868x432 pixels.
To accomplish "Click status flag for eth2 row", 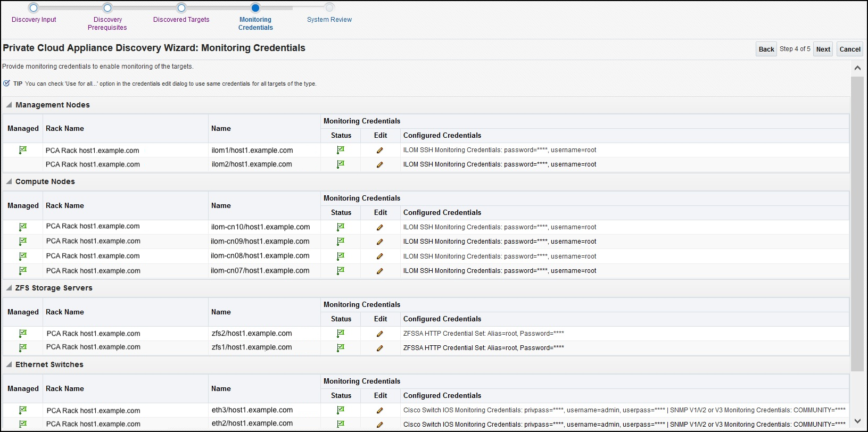I will click(x=341, y=425).
